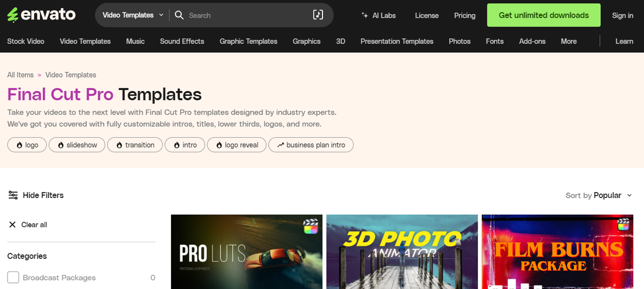Click the flame icon on the transition tag
The width and height of the screenshot is (644, 289).
point(119,145)
